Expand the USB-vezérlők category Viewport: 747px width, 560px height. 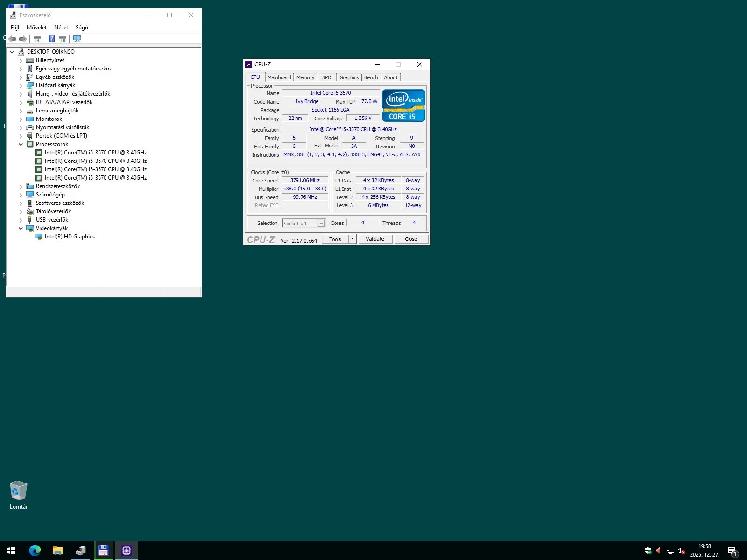tap(21, 220)
